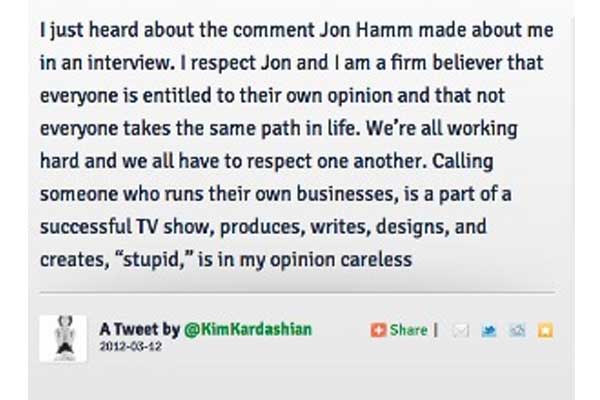
Task: Click the envelope email share icon
Action: 461,330
